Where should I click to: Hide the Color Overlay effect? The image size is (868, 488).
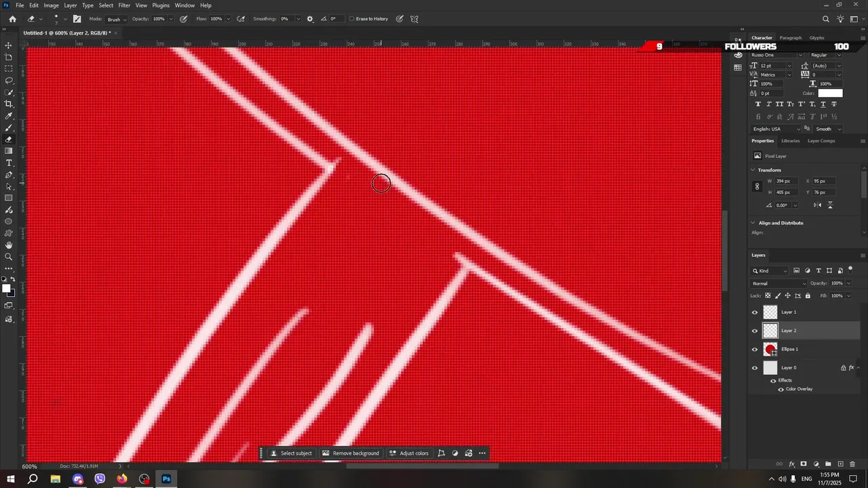[781, 389]
